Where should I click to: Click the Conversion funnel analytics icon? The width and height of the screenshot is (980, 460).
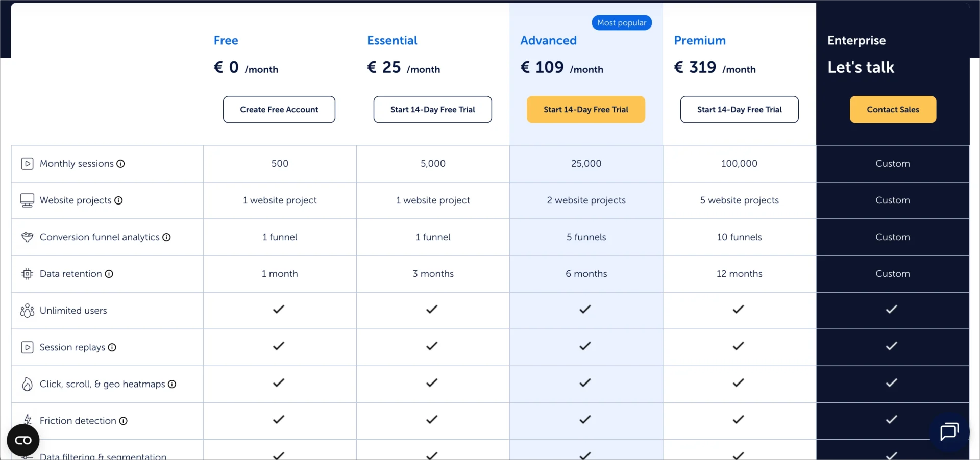[27, 237]
